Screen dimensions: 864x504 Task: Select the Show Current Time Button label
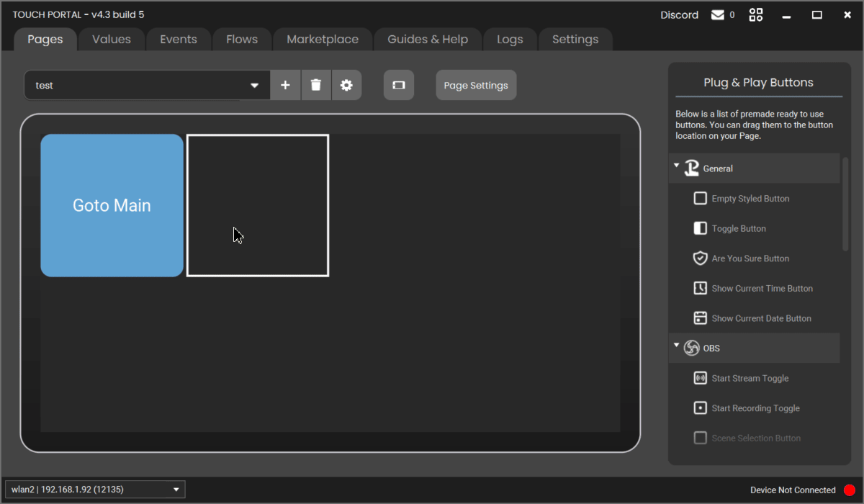[x=762, y=289]
